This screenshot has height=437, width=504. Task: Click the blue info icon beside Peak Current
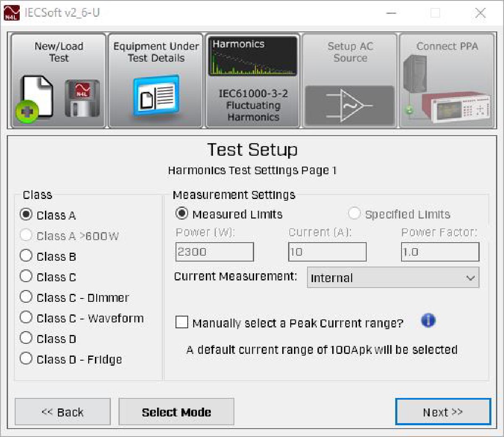pos(428,320)
